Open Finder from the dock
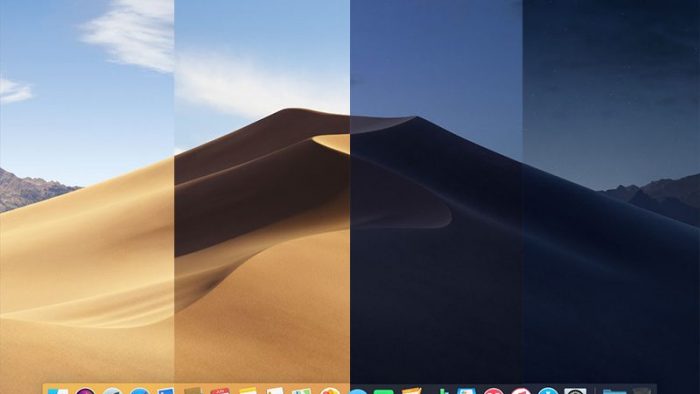Image resolution: width=700 pixels, height=394 pixels. [x=58, y=391]
